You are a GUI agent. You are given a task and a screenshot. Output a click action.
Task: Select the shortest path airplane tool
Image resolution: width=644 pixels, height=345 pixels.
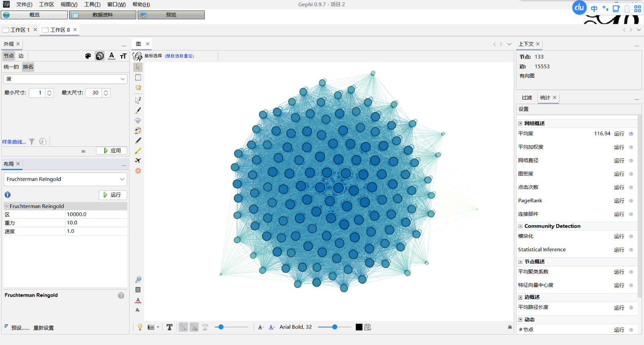coord(138,160)
